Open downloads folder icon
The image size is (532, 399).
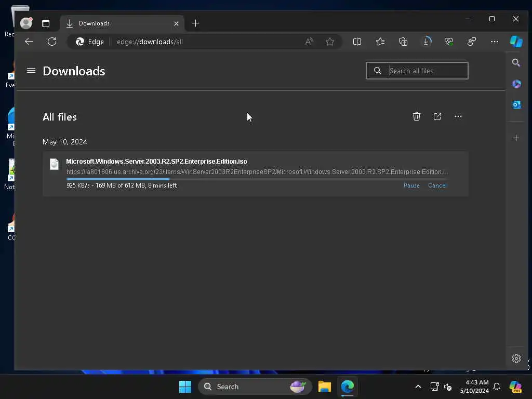437,116
